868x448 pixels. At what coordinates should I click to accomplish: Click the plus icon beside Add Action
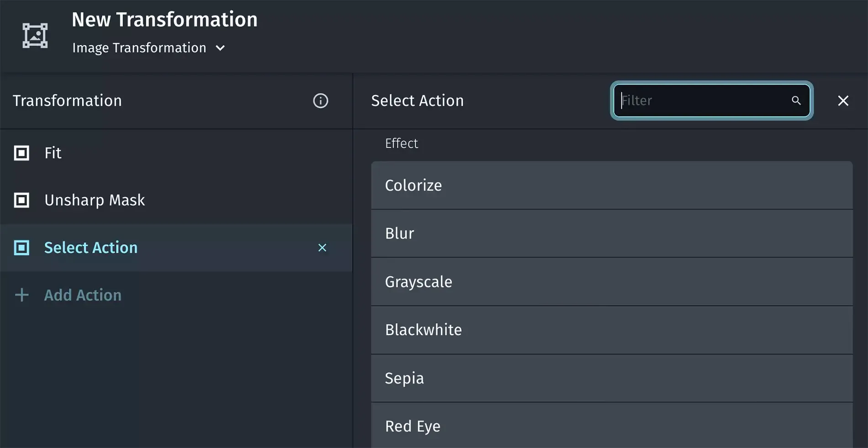tap(21, 295)
